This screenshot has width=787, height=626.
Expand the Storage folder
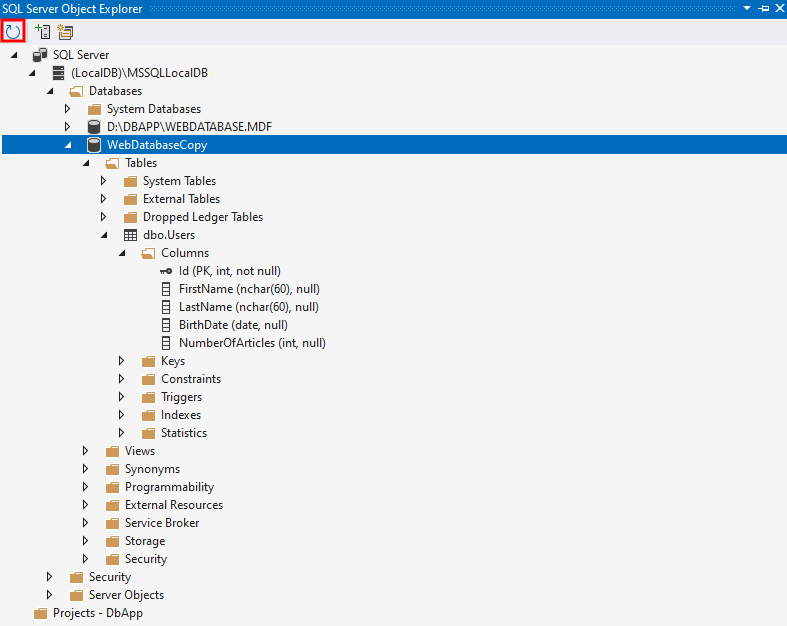click(85, 541)
